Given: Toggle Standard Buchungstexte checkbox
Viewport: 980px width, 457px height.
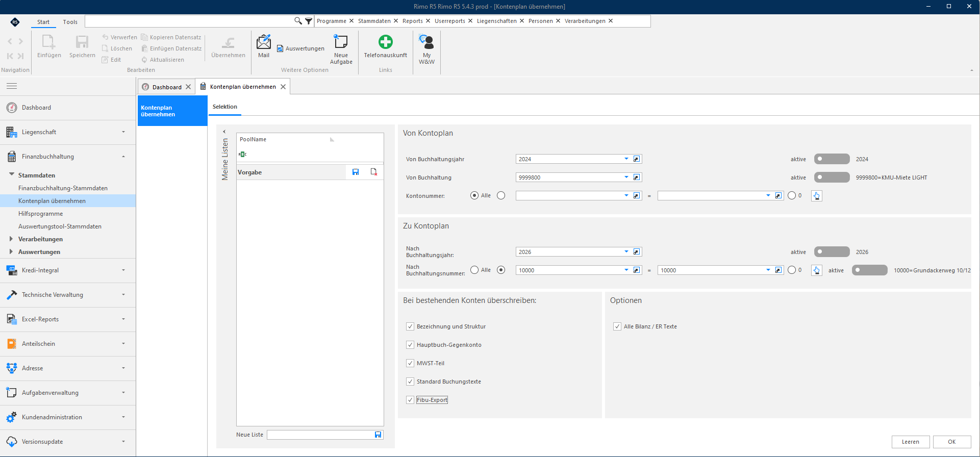Looking at the screenshot, I should pyautogui.click(x=410, y=382).
